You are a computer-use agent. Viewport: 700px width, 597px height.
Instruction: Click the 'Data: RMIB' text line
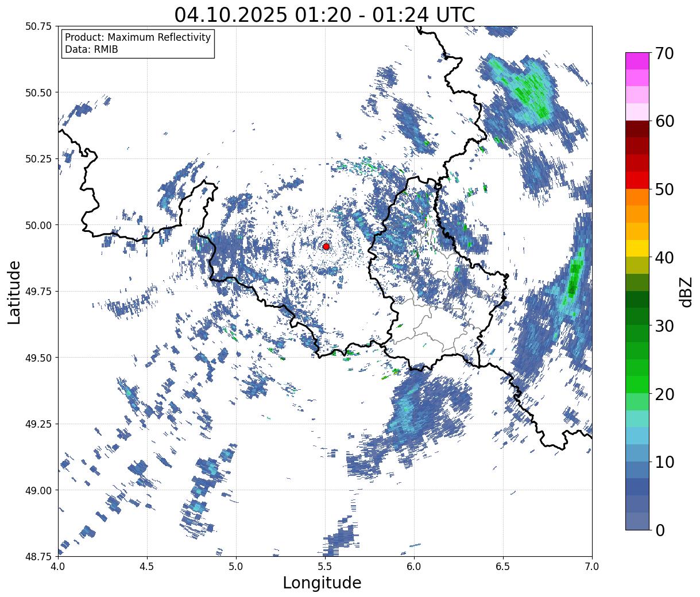coord(91,49)
